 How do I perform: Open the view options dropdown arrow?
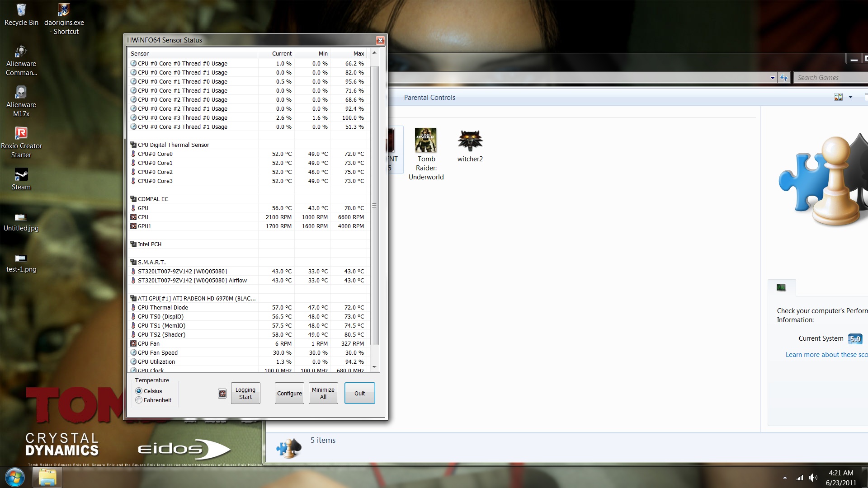click(x=850, y=97)
